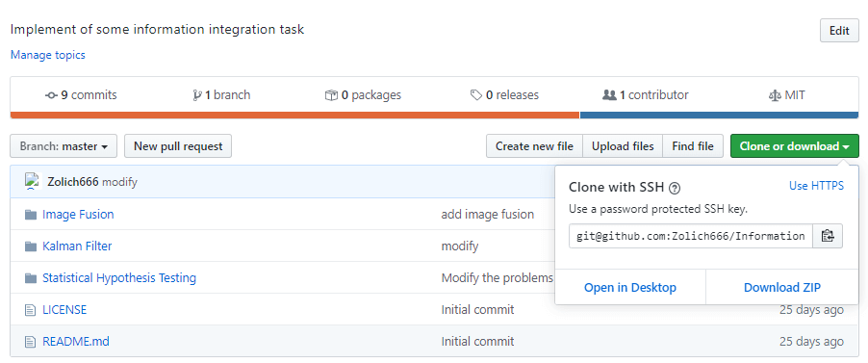Click the Modify the problems commit message
Image resolution: width=868 pixels, height=363 pixels.
coord(498,277)
